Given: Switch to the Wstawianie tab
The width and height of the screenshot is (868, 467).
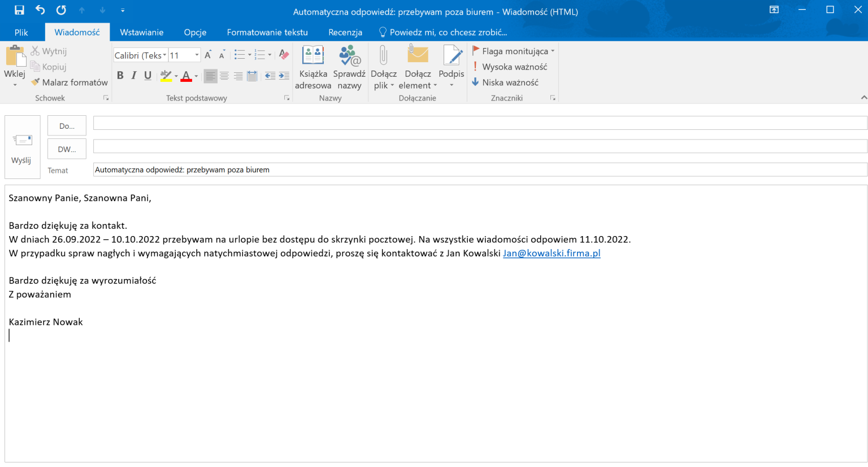Looking at the screenshot, I should (141, 32).
